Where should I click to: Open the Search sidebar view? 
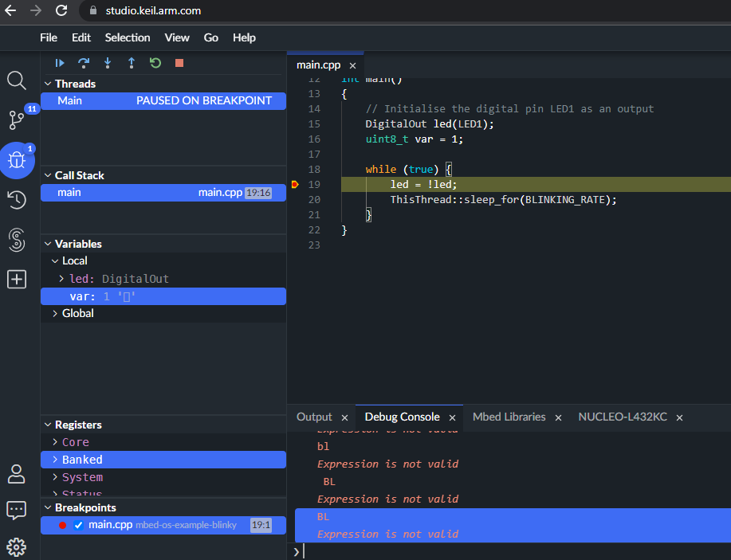(17, 80)
